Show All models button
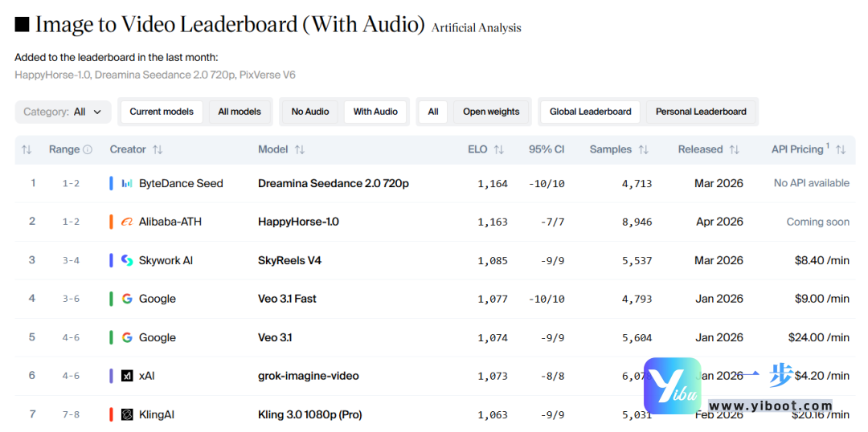 (x=240, y=112)
